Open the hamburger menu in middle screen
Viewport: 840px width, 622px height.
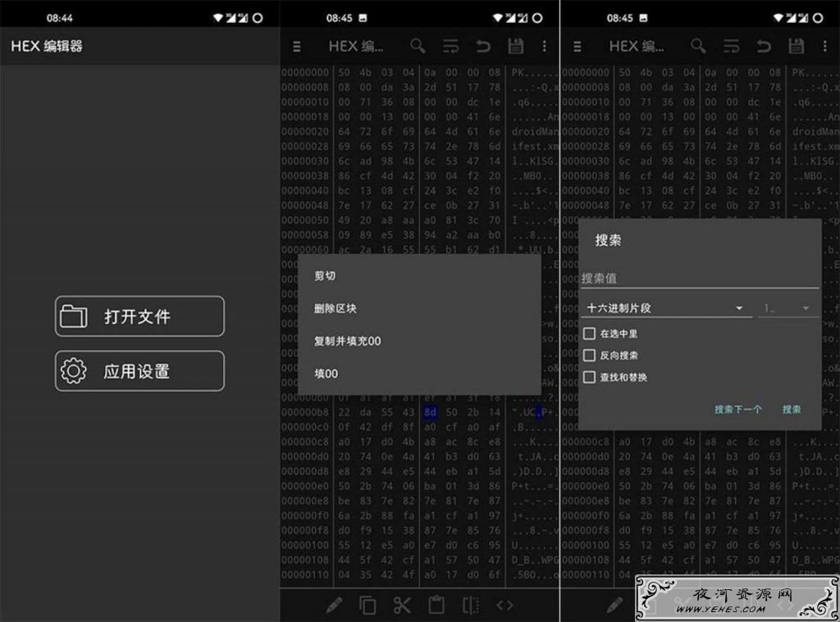click(297, 47)
